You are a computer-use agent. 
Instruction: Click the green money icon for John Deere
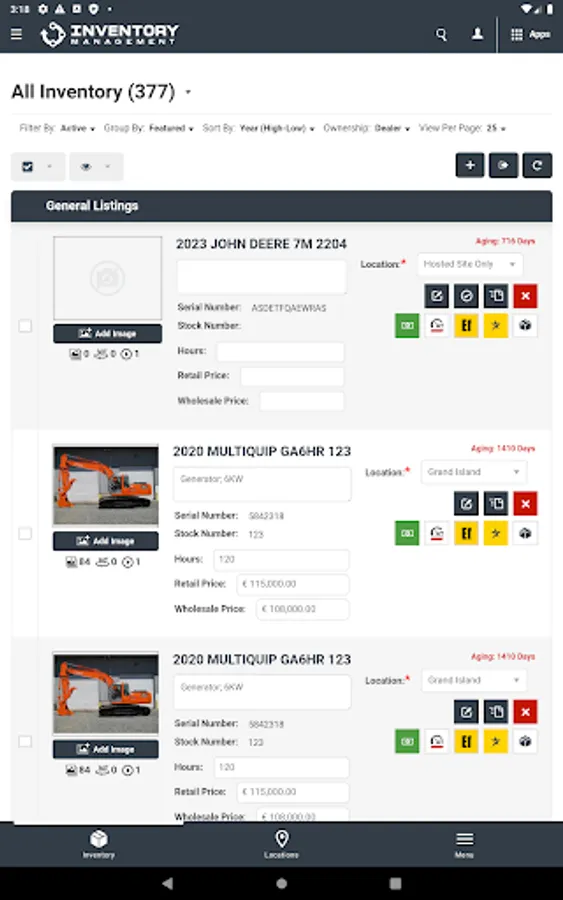tap(407, 325)
